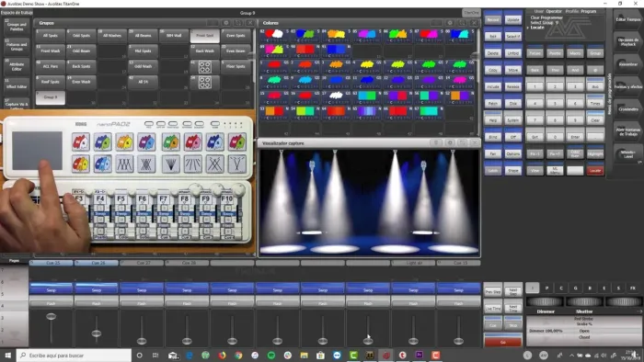Toggle the Fan button
This screenshot has height=362, width=644.
pyautogui.click(x=493, y=153)
